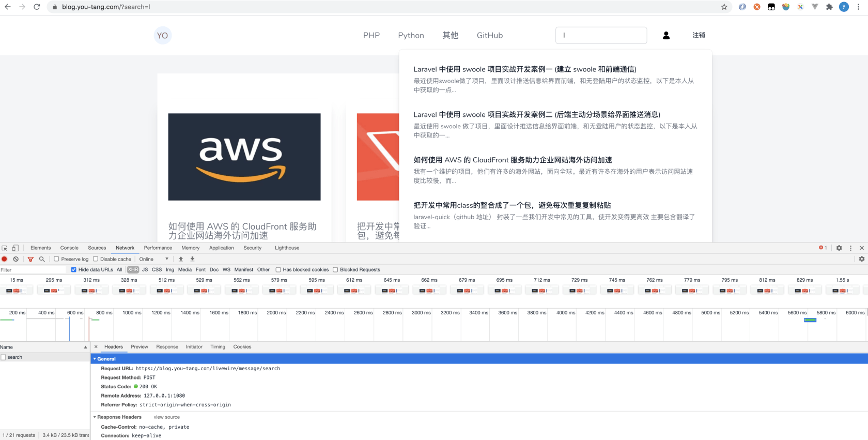
Task: Open the swoole 案例二 search result
Action: (537, 115)
